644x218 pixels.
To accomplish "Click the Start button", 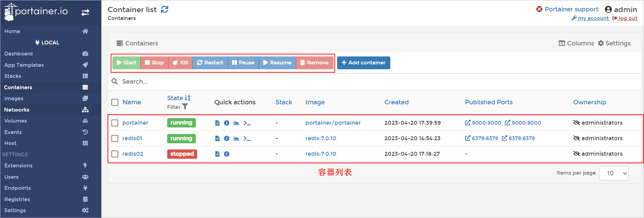I will 127,63.
